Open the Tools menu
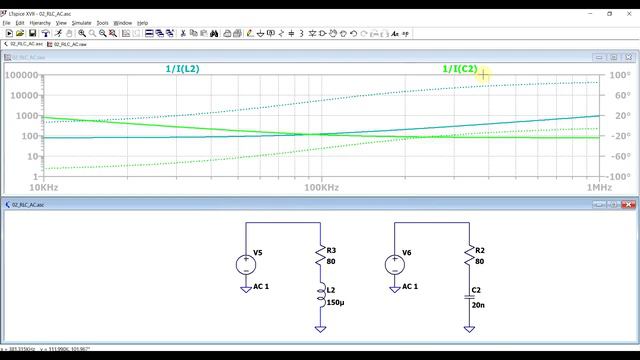 pos(102,23)
